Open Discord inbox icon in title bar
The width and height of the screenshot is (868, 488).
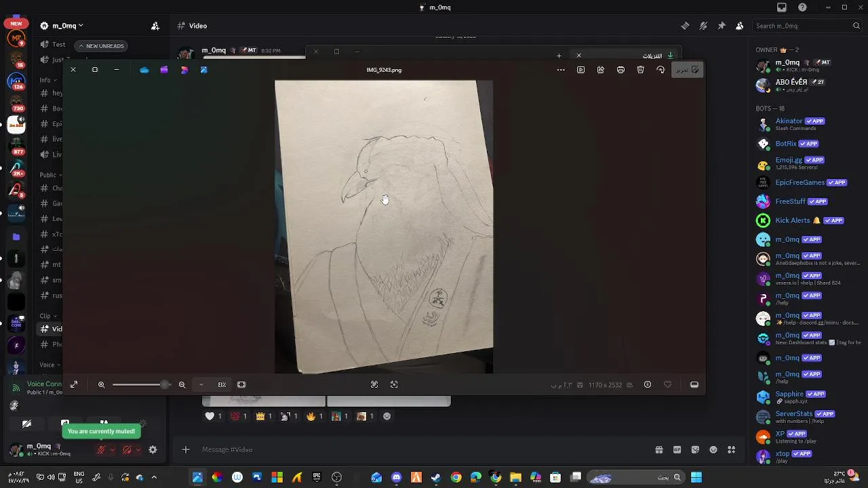(x=782, y=7)
